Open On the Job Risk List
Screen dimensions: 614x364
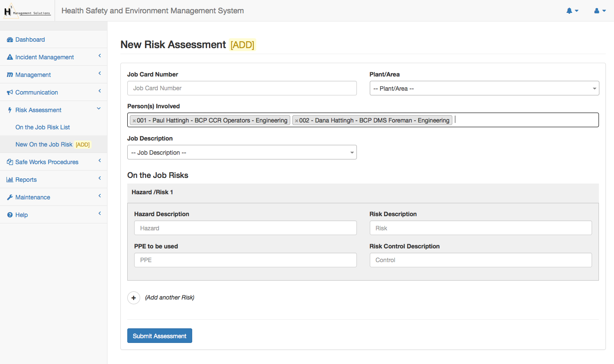43,127
